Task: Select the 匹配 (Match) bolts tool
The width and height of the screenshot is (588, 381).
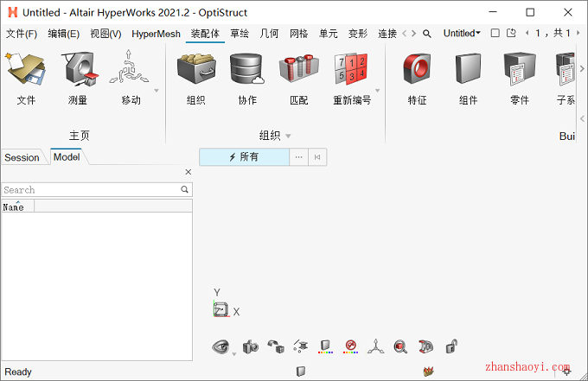Action: (299, 79)
